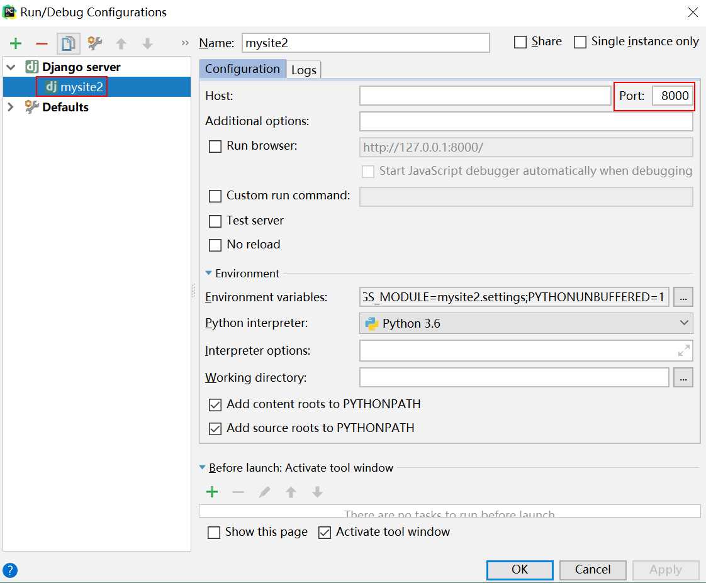Add a new configuration with the plus icon
Viewport: 706px width, 588px height.
pos(16,43)
